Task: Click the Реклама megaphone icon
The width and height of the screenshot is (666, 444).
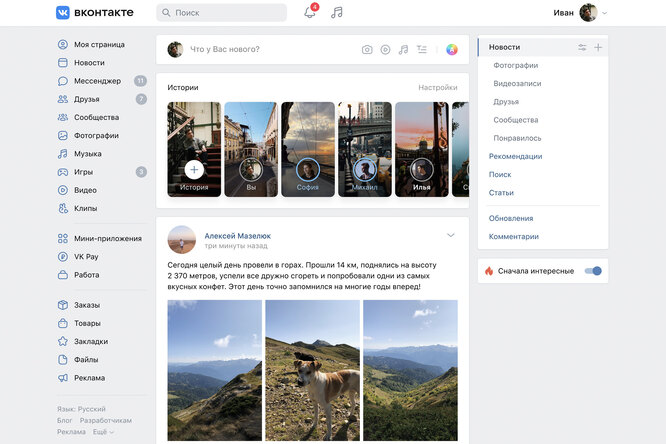Action: [62, 378]
